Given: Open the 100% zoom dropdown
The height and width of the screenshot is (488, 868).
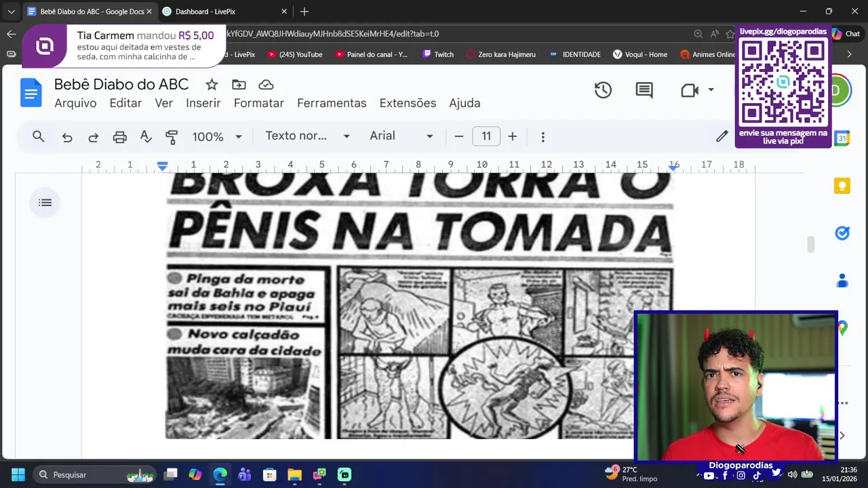Looking at the screenshot, I should (217, 137).
